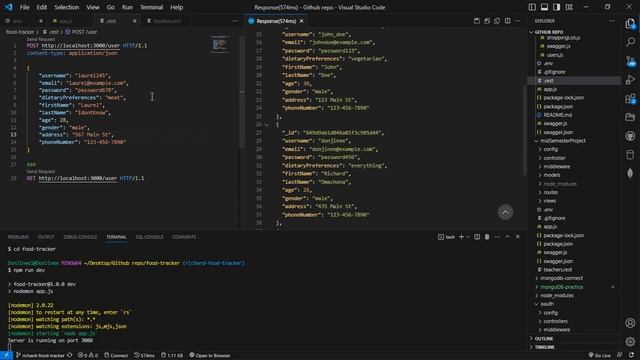Collapse the oauth folder

[x=536, y=304]
